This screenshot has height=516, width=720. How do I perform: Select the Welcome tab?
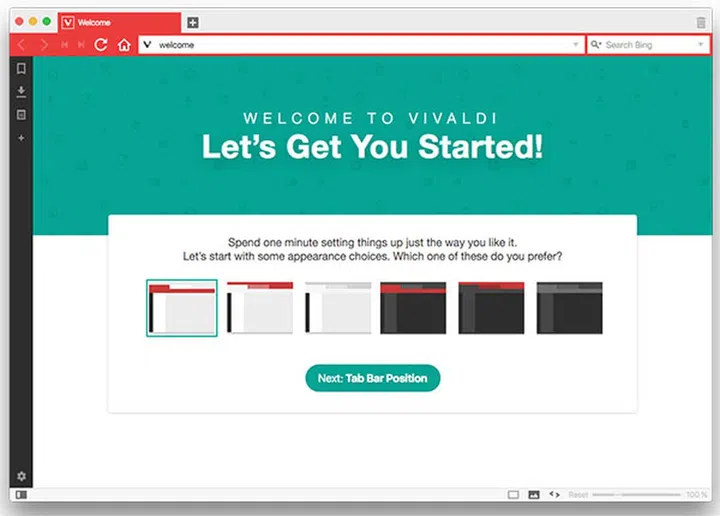(x=119, y=22)
